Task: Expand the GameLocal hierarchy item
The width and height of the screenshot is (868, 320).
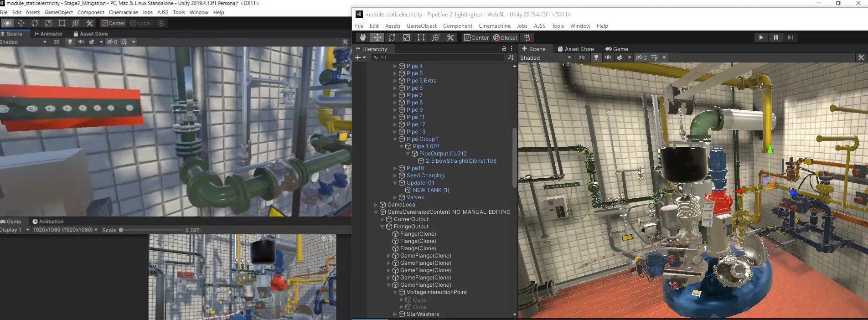Action: click(x=376, y=205)
